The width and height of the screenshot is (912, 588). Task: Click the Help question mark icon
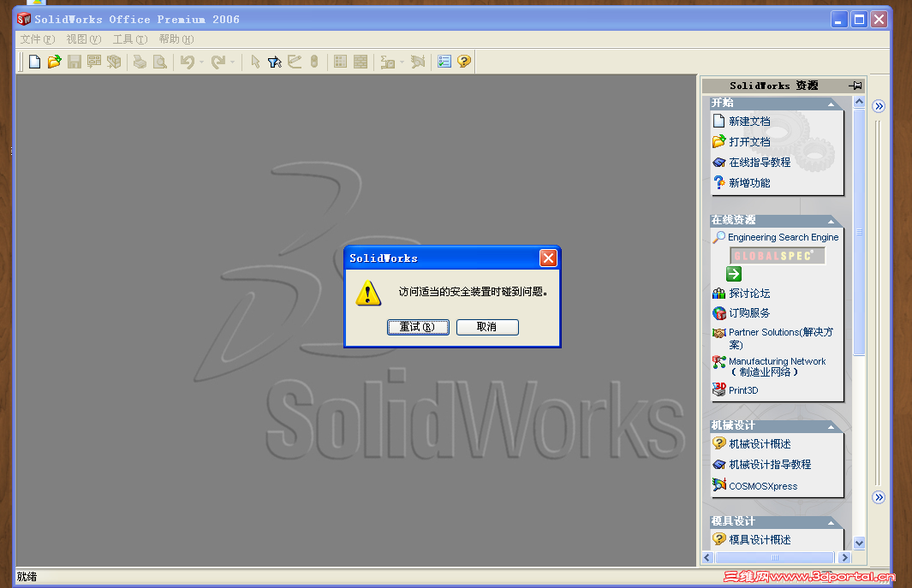[x=463, y=61]
